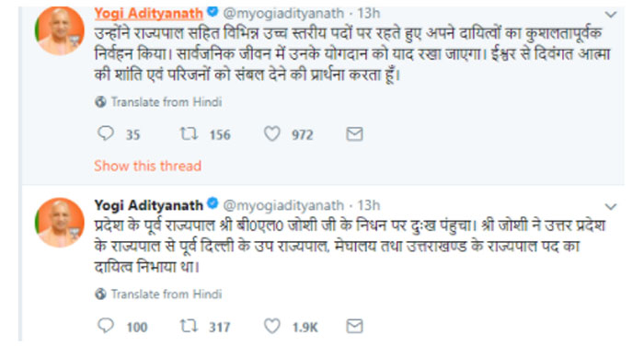Like the tweet with 1.9K likes

[x=272, y=326]
